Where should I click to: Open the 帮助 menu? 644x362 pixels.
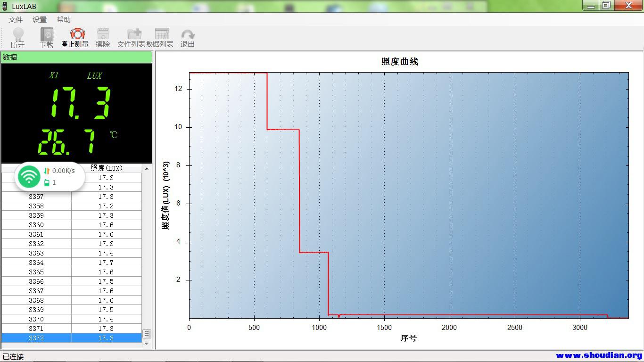click(x=64, y=20)
